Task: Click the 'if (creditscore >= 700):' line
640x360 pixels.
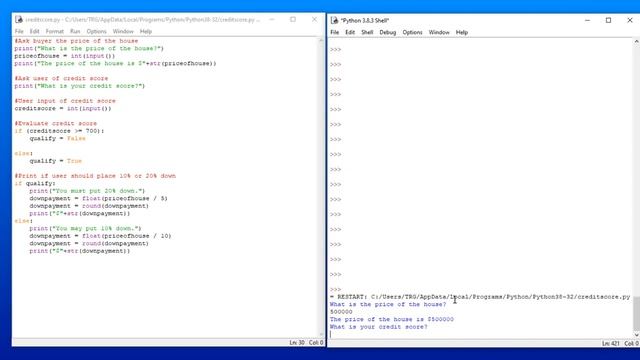Action: point(59,131)
